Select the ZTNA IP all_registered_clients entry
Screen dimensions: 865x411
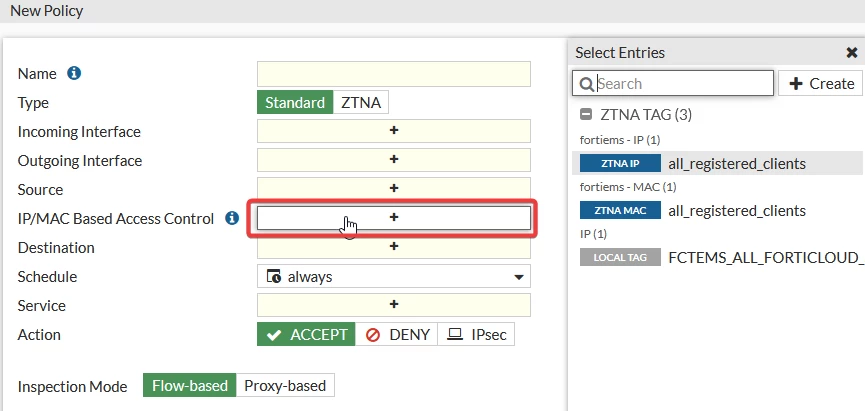tap(718, 163)
